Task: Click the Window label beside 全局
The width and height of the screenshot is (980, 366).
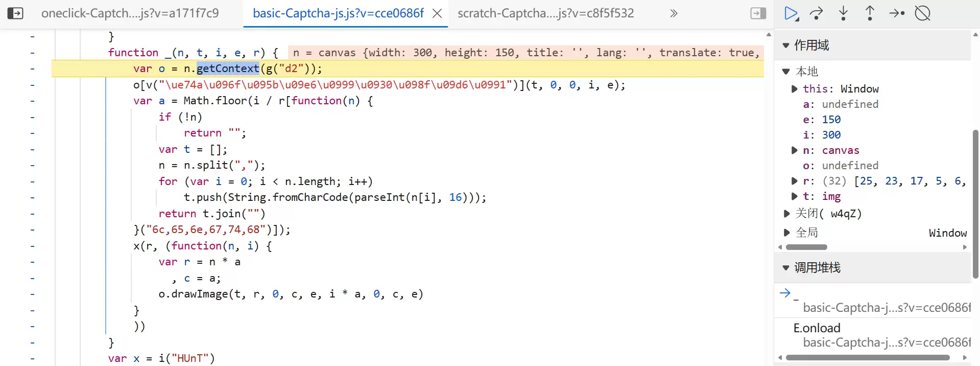Action: (x=948, y=233)
